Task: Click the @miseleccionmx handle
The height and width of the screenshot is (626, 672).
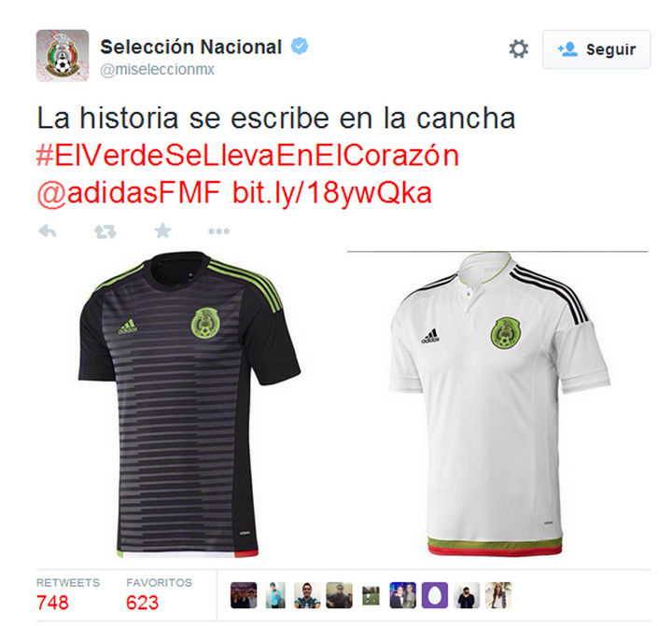Action: pyautogui.click(x=157, y=69)
